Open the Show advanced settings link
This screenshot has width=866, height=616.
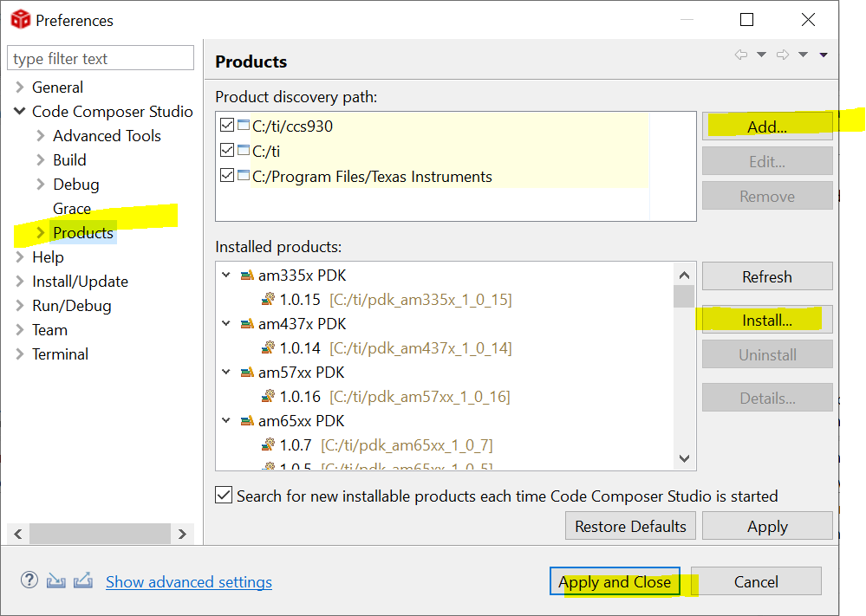coord(189,582)
